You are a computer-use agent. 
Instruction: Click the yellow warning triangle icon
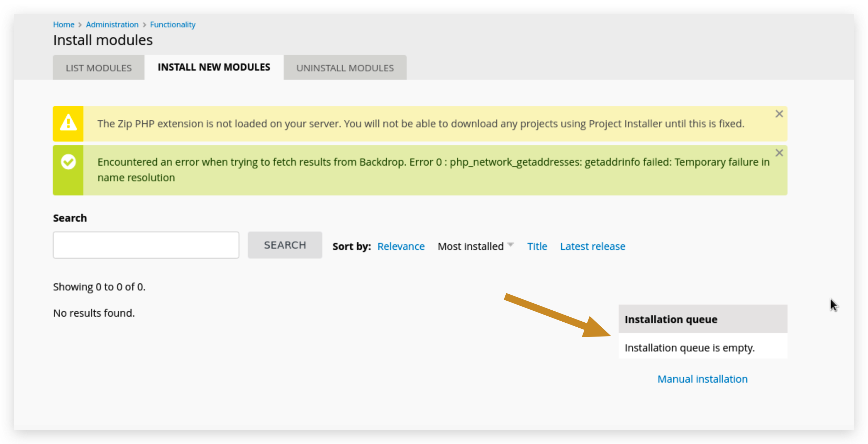(68, 123)
